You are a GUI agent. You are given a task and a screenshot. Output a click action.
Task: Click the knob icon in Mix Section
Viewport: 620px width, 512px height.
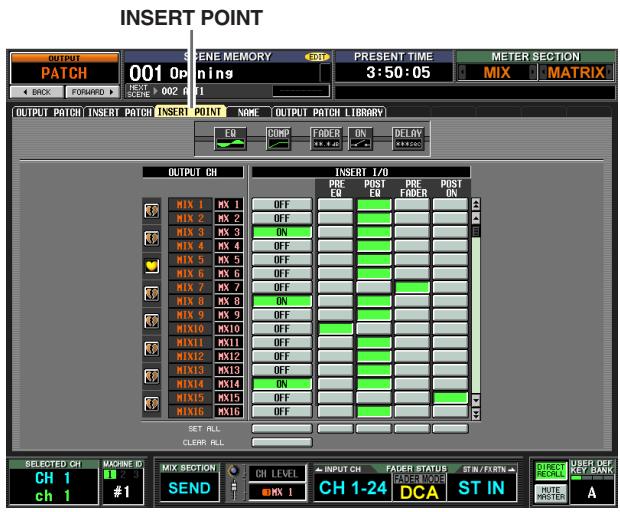[x=234, y=471]
